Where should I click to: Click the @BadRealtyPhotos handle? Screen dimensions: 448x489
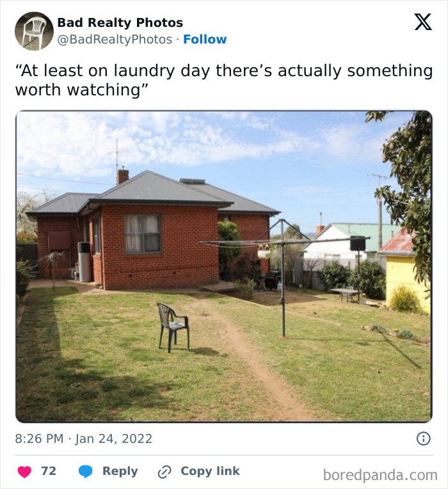click(x=115, y=39)
